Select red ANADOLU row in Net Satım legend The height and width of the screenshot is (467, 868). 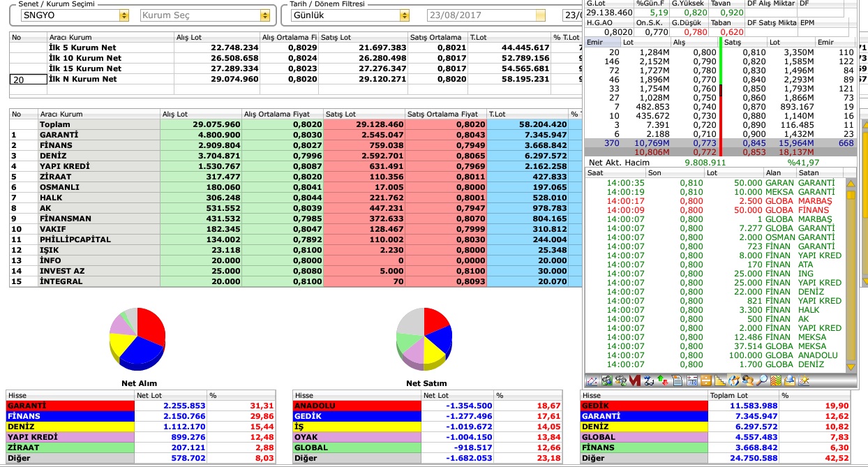tap(427, 406)
